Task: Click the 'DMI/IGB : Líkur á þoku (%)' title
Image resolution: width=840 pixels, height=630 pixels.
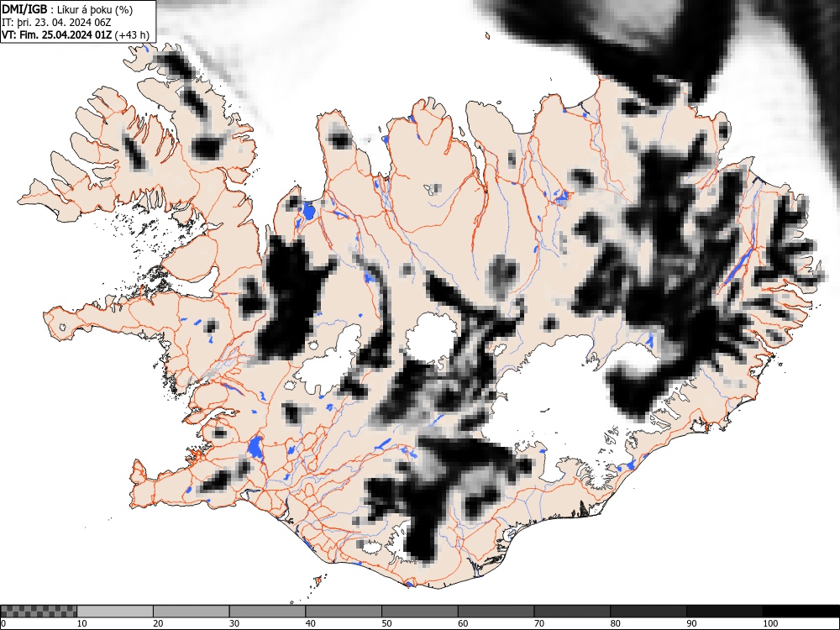Action: coord(67,9)
